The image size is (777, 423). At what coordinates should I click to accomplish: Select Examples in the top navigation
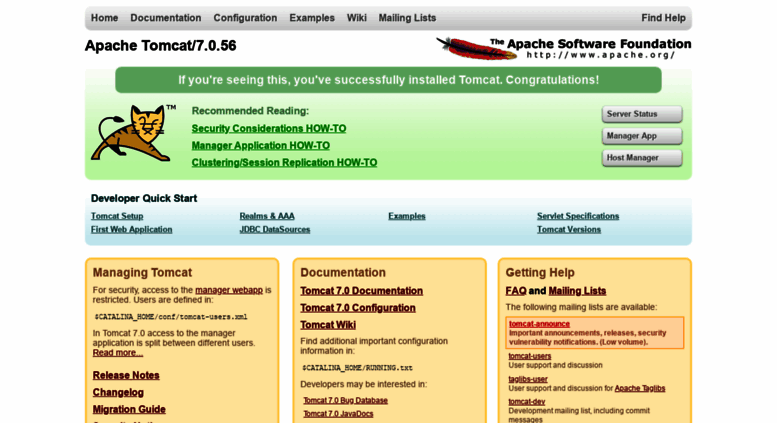click(312, 18)
